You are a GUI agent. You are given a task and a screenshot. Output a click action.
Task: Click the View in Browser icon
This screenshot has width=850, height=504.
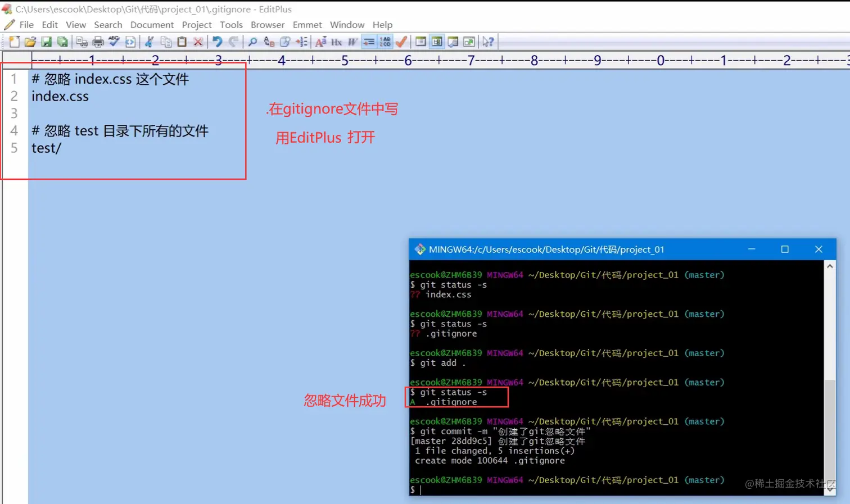click(130, 42)
